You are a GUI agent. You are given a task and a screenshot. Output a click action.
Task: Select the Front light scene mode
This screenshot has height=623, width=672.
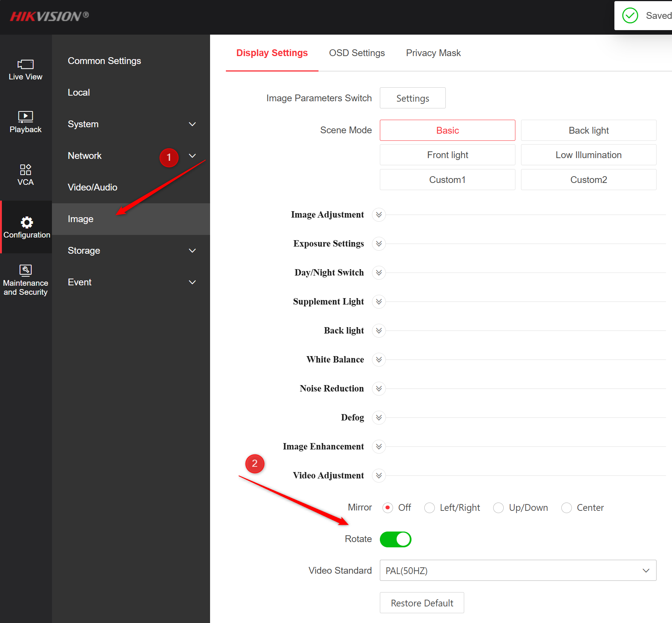(448, 155)
